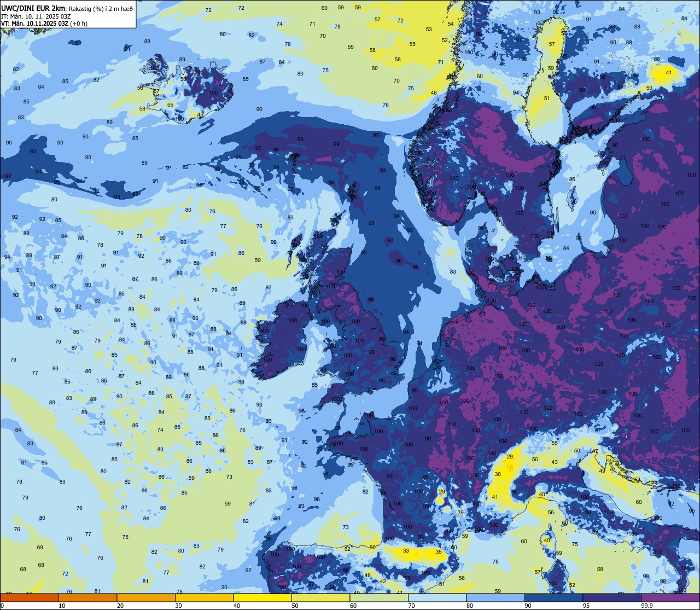This screenshot has height=610, width=700.
Task: Select the bright yellow 40–50 legend swatch
Action: 262,597
